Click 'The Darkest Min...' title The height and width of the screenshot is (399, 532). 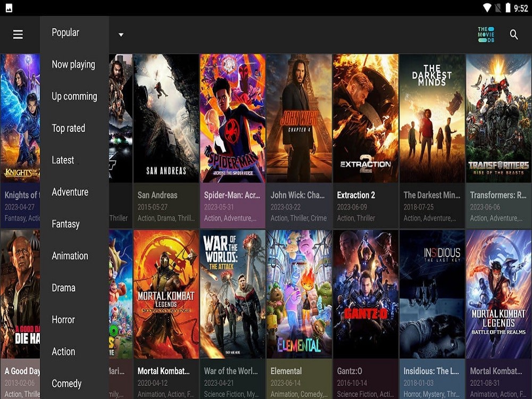pyautogui.click(x=432, y=195)
